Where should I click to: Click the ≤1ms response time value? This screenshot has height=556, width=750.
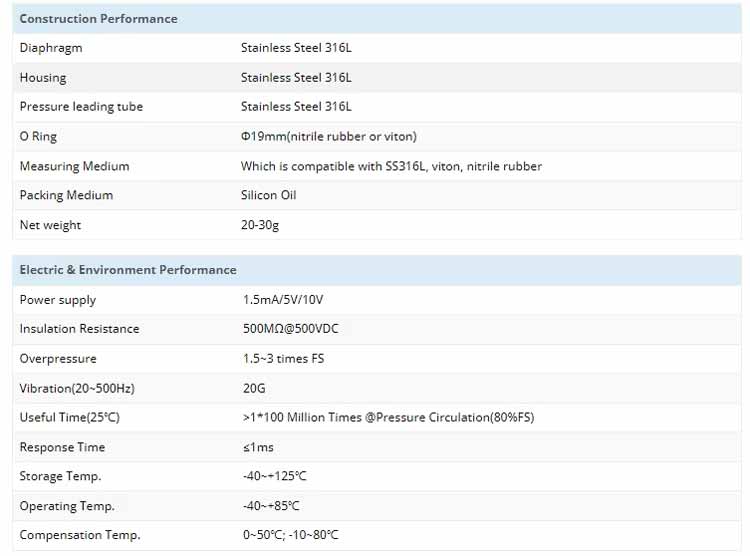(258, 447)
